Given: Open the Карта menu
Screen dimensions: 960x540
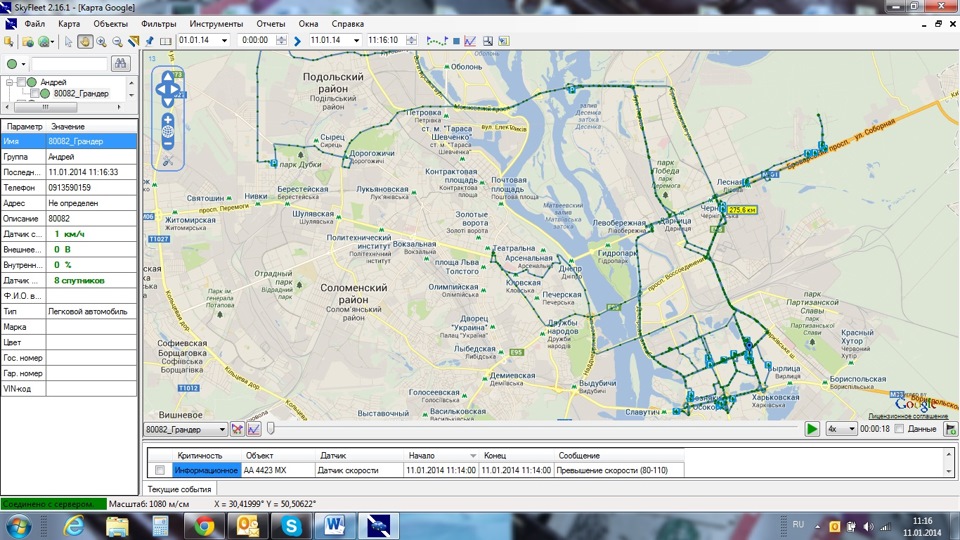Looking at the screenshot, I should point(69,24).
